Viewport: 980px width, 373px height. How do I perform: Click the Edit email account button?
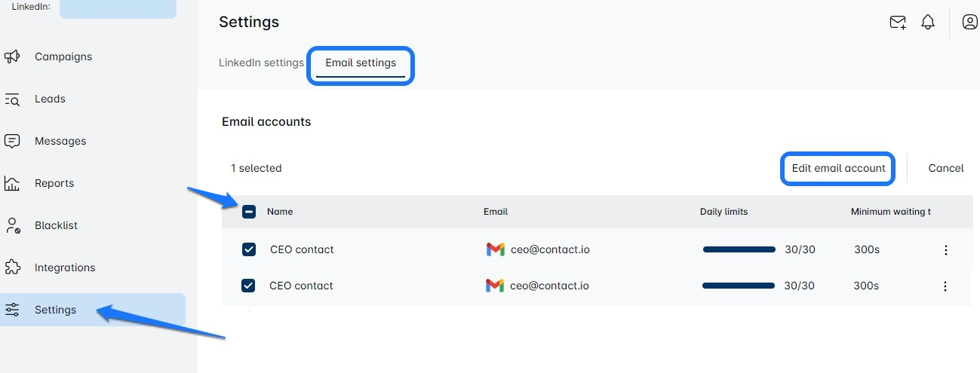click(838, 169)
